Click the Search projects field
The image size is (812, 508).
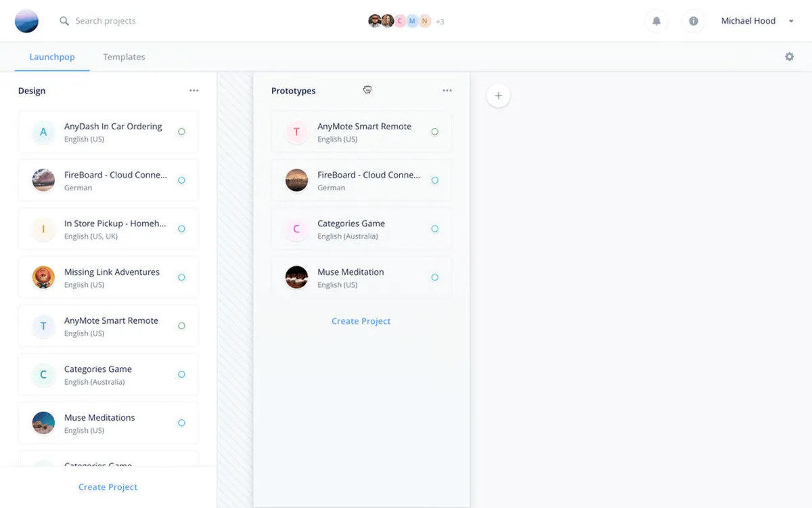(106, 21)
